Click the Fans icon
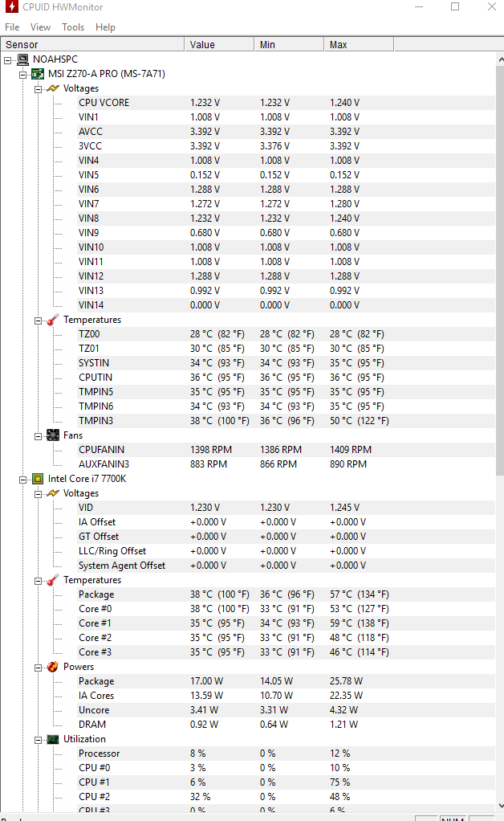The image size is (504, 821). click(x=53, y=435)
